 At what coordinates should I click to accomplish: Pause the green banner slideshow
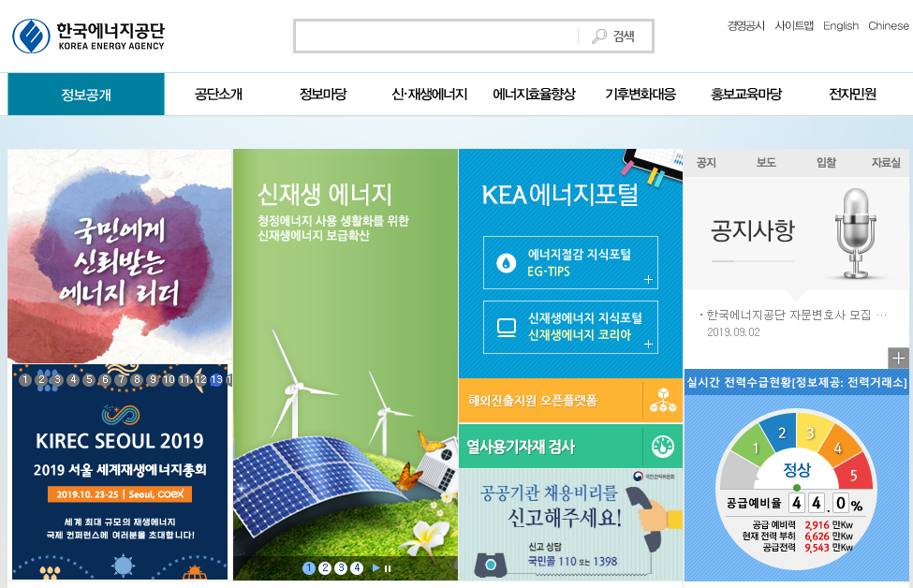coord(388,568)
